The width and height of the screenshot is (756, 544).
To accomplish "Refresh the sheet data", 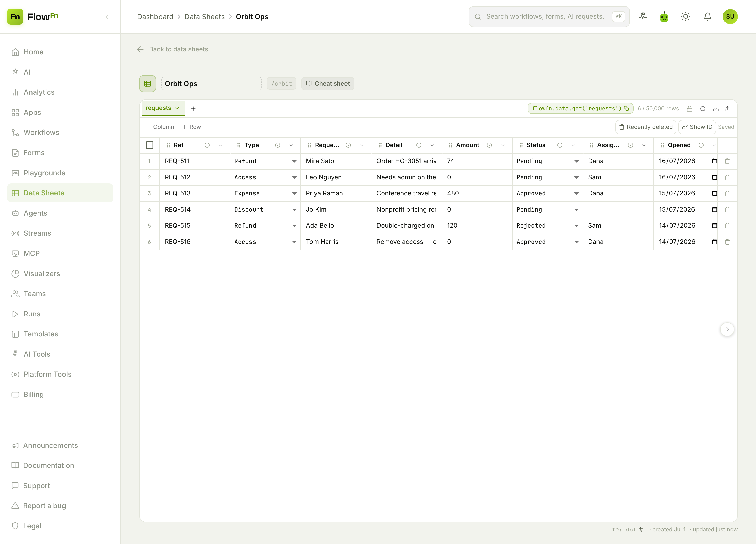I will (703, 108).
